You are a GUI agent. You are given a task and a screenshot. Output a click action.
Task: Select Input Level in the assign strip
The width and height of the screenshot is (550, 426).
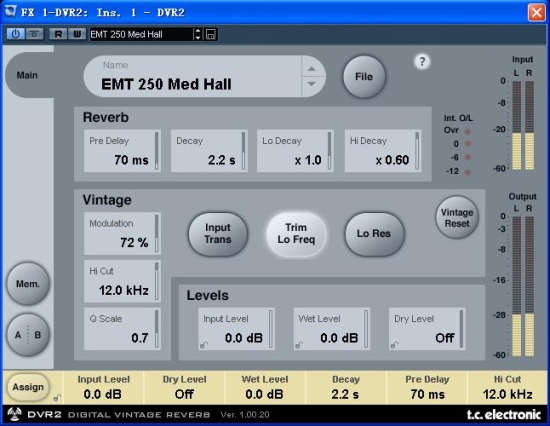(x=103, y=387)
